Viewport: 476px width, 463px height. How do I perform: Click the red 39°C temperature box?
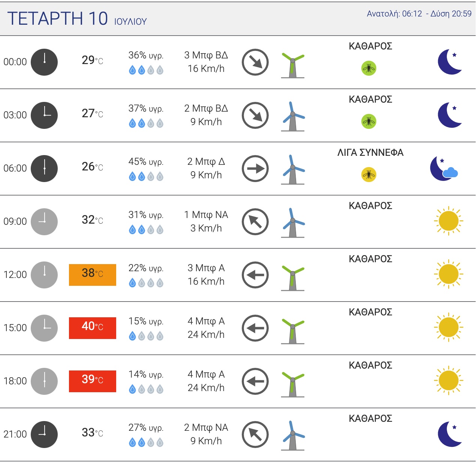click(x=93, y=381)
